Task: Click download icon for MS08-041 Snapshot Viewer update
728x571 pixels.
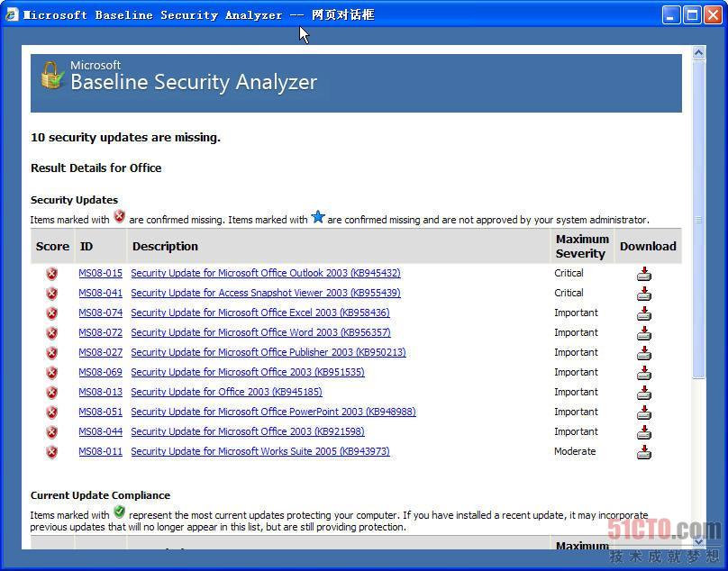Action: point(644,294)
